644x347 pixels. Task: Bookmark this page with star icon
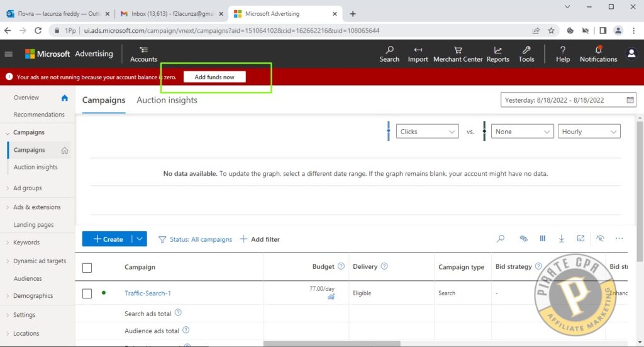click(x=551, y=30)
